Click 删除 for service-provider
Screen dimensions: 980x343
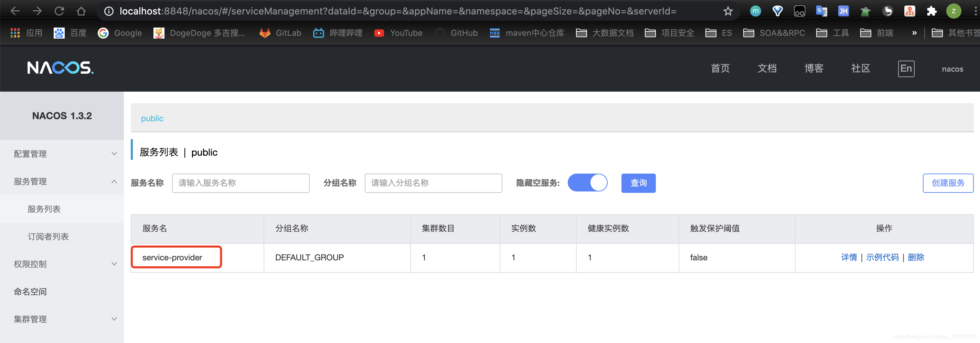point(916,257)
